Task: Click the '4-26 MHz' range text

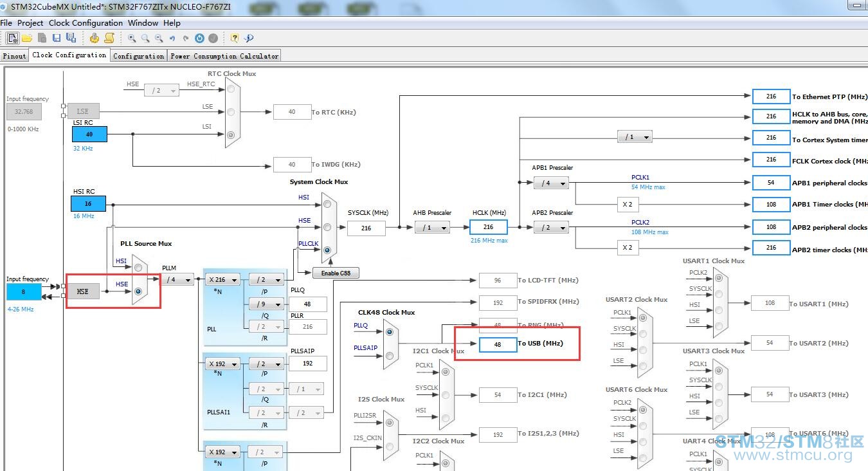Action: coord(21,309)
